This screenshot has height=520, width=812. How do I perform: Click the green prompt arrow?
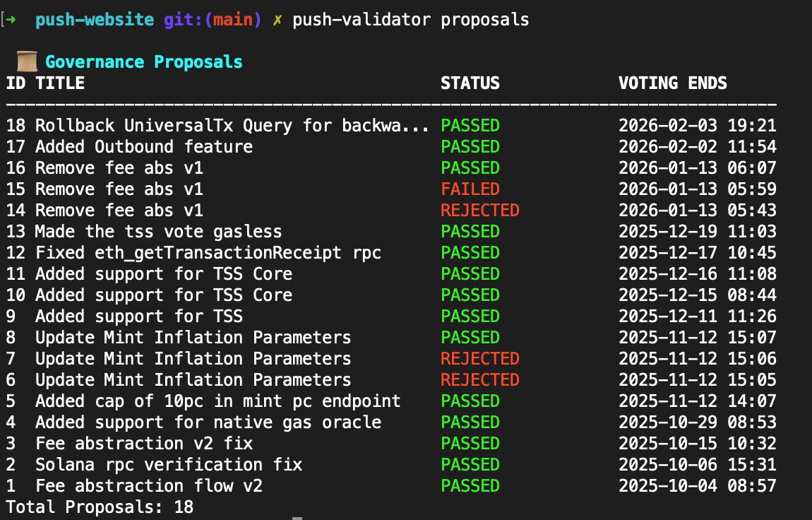(x=11, y=20)
